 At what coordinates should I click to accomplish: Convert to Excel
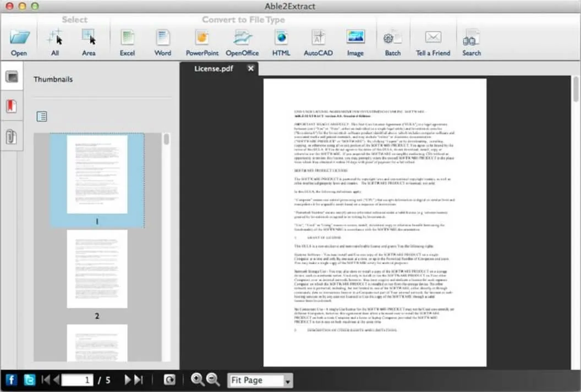click(127, 42)
